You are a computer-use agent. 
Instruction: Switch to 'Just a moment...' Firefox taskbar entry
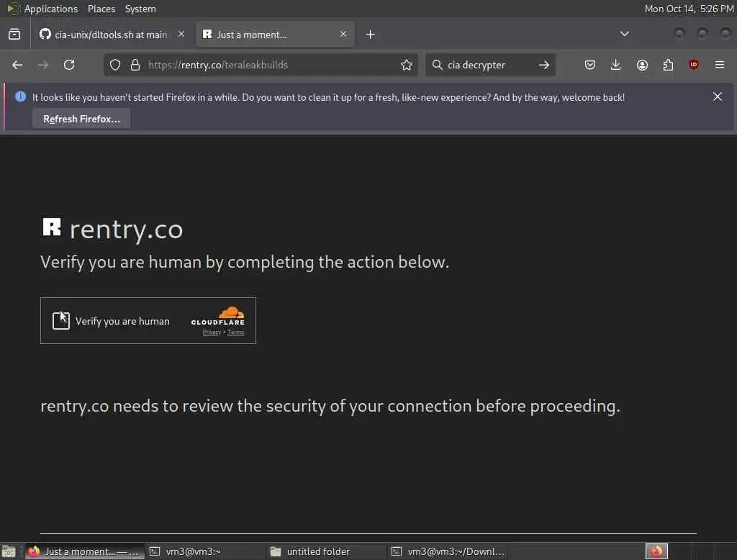pyautogui.click(x=83, y=551)
